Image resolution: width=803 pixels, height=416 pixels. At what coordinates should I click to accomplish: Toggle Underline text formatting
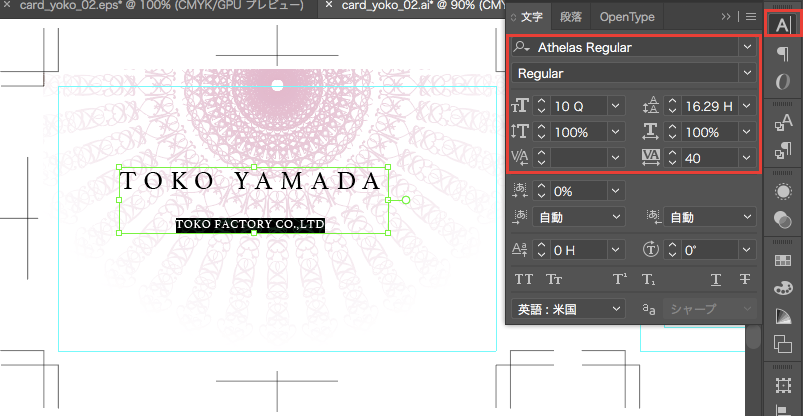coord(715,280)
